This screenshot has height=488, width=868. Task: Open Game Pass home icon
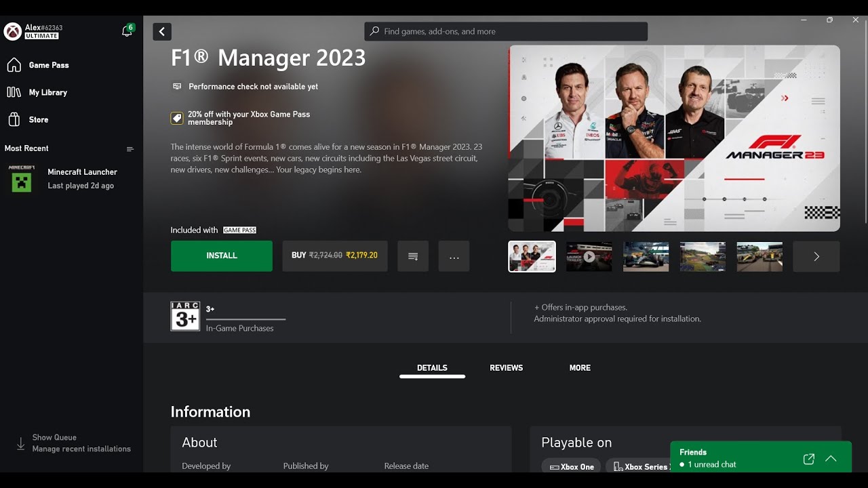pyautogui.click(x=14, y=65)
